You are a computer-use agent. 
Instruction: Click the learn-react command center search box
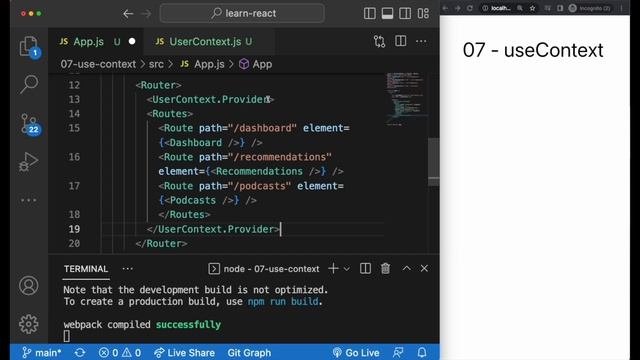242,13
